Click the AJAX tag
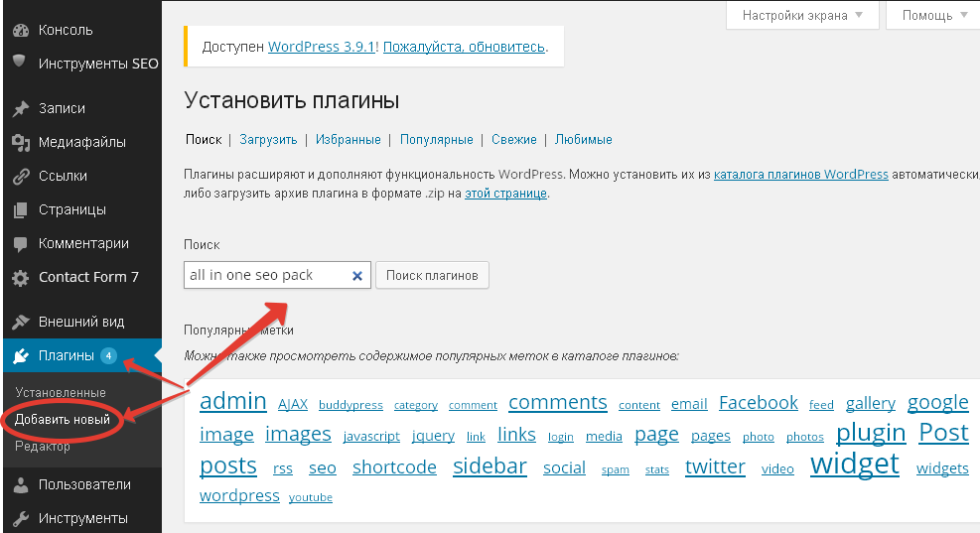980x533 pixels. click(x=293, y=404)
